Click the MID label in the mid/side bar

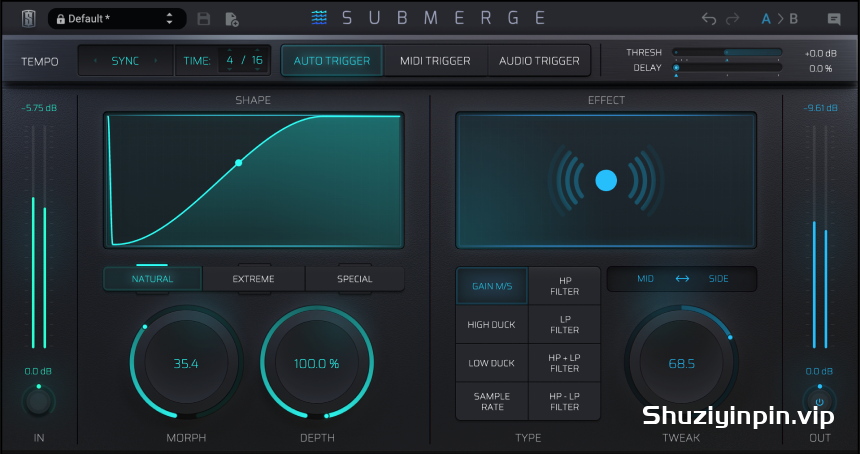[646, 279]
